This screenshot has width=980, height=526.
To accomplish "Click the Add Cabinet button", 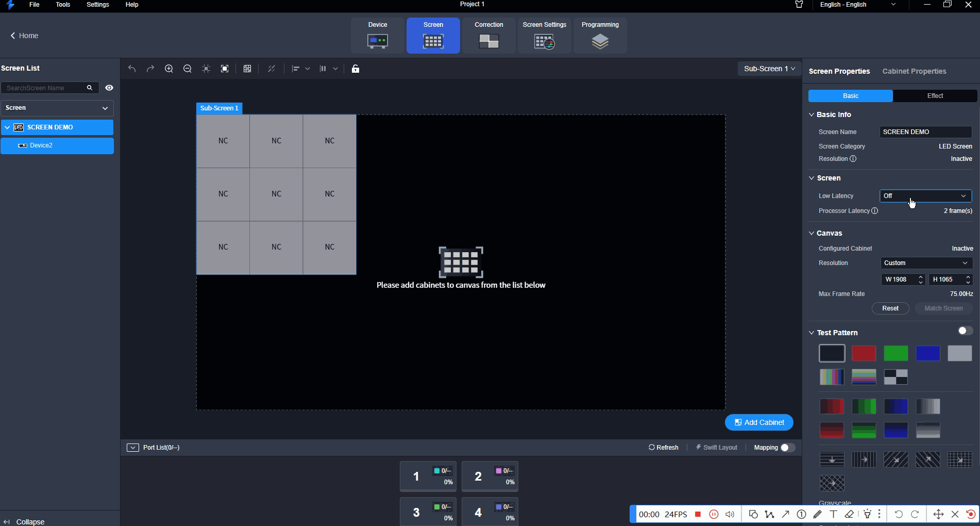I will 759,422.
